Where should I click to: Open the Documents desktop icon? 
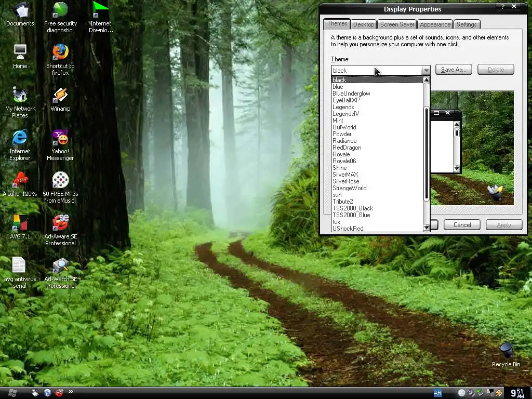click(x=20, y=14)
